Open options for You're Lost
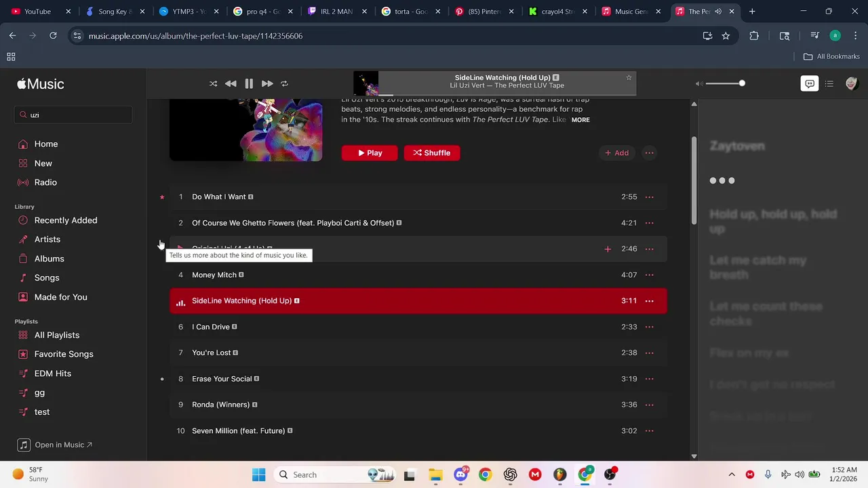This screenshot has height=488, width=868. 650,353
